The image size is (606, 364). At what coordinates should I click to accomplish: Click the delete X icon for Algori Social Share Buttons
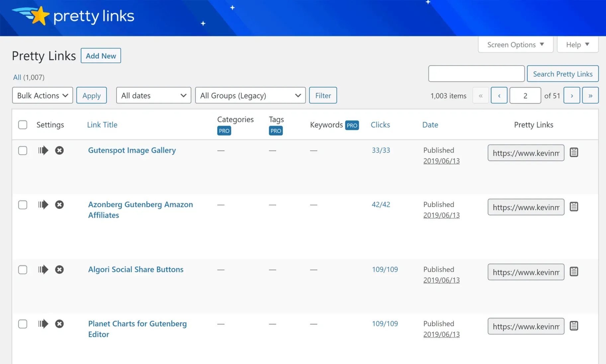59,269
